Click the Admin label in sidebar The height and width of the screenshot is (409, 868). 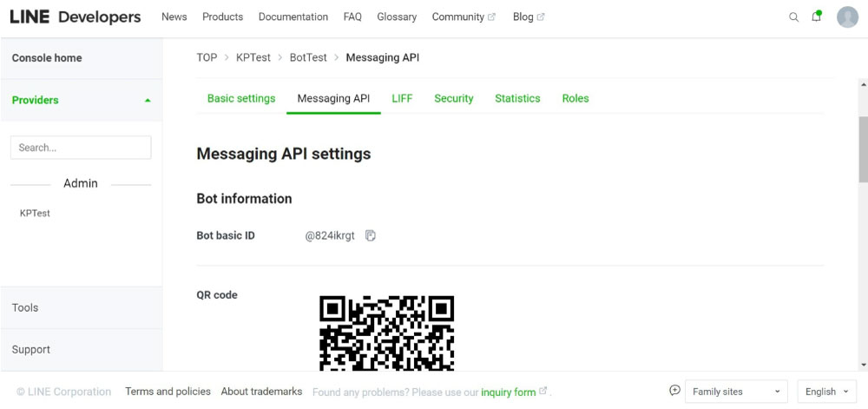click(80, 183)
